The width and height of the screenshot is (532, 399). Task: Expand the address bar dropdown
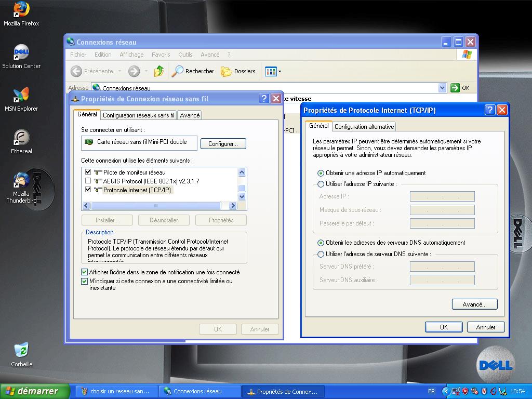(x=442, y=88)
